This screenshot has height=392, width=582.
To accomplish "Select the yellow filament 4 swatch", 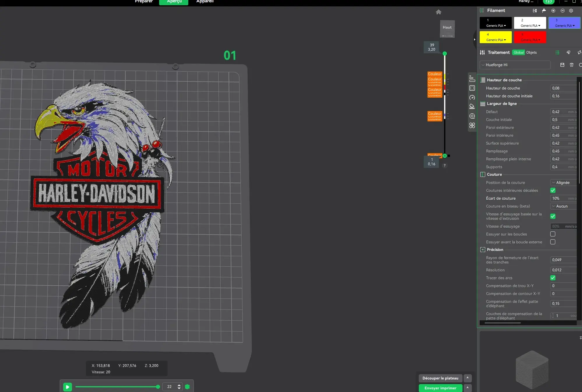I will (495, 37).
